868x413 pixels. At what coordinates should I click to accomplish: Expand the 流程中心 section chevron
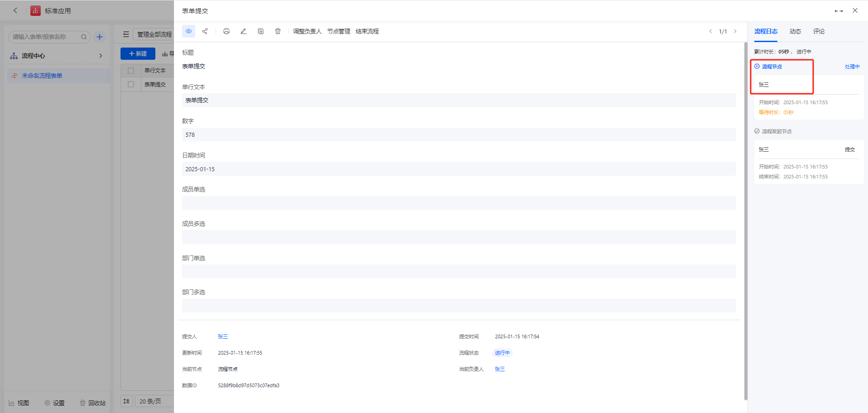pyautogui.click(x=101, y=56)
